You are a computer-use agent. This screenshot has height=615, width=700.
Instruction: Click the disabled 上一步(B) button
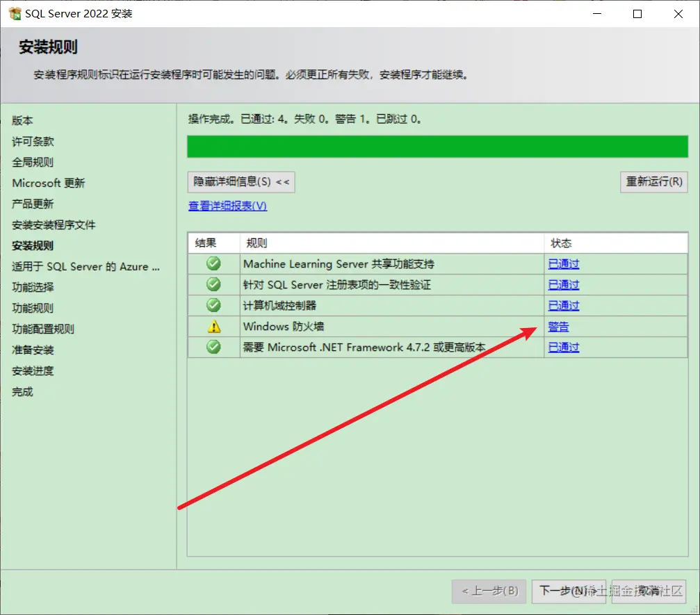click(x=489, y=591)
